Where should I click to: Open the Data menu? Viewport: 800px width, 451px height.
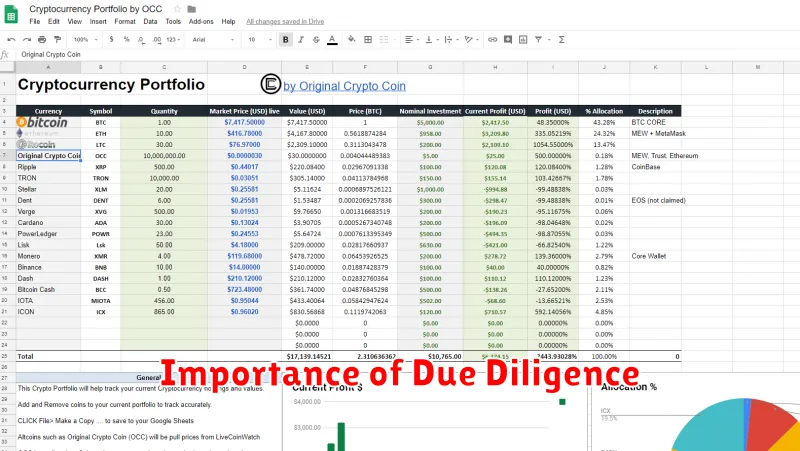coord(150,21)
